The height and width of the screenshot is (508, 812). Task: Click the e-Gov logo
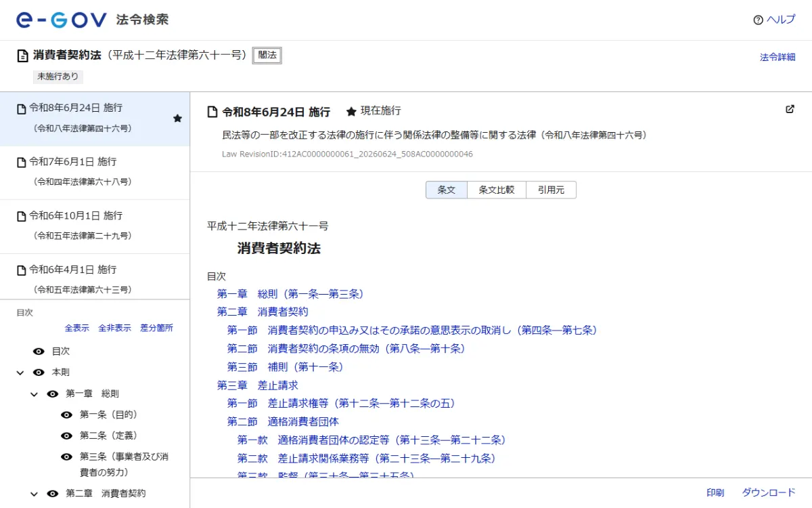pyautogui.click(x=62, y=20)
